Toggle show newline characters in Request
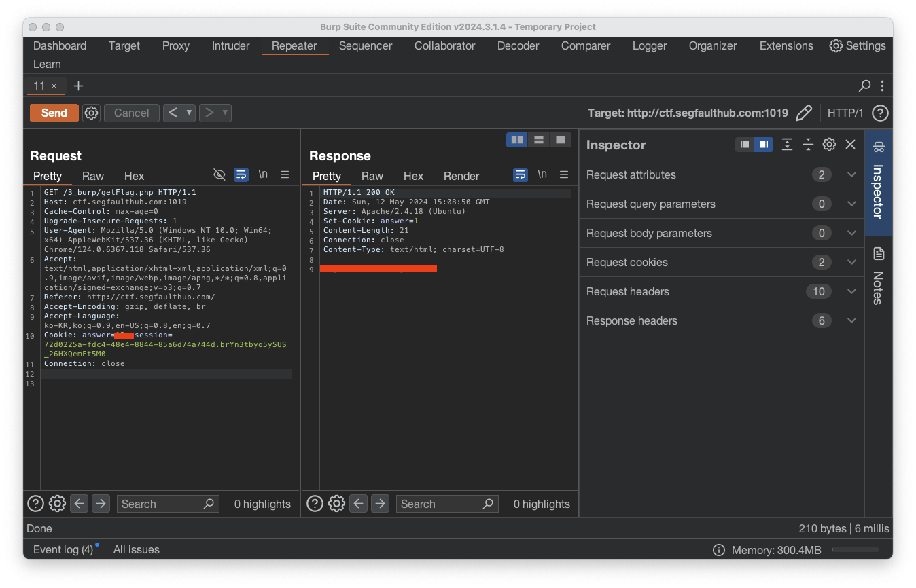This screenshot has height=588, width=916. 263,175
